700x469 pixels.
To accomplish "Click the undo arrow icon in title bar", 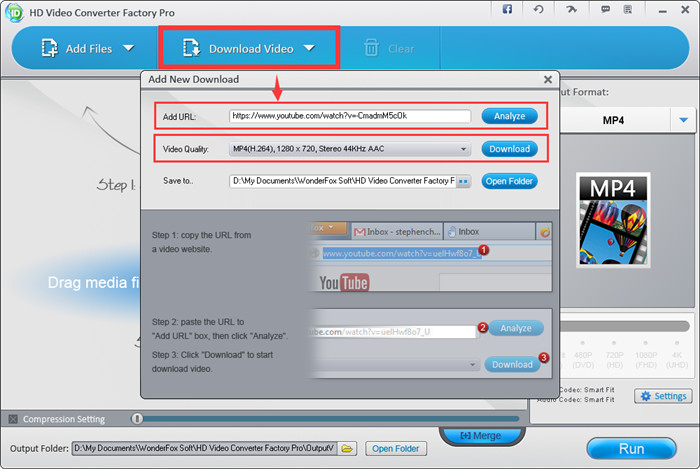I will click(539, 9).
